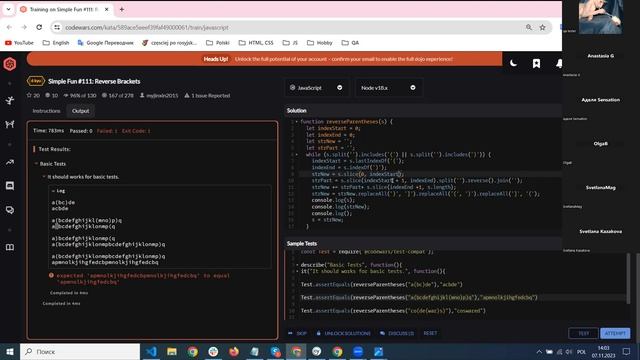Open the DISCUSS button
Screen dimensions: 640x360
click(397, 333)
